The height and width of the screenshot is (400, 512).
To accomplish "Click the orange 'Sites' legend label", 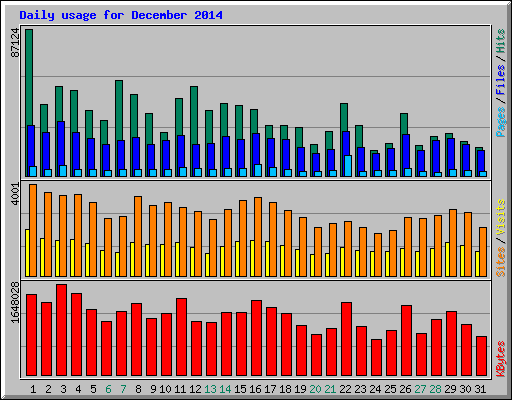I will 500,262.
